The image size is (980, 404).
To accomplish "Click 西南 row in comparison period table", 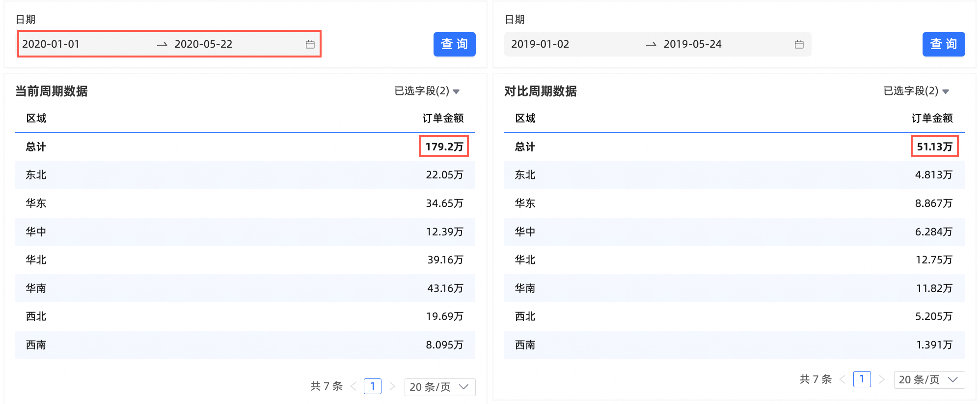I will tap(735, 345).
